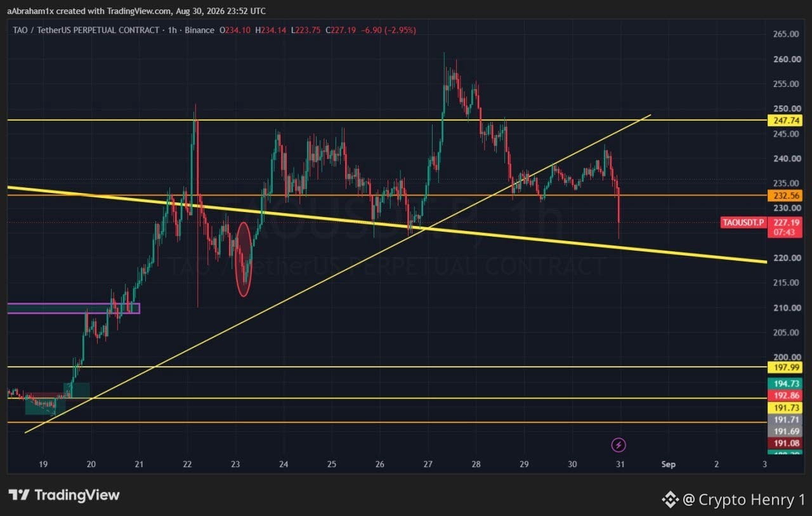
Task: Click the 215.00 price scale label
Action: (x=785, y=282)
